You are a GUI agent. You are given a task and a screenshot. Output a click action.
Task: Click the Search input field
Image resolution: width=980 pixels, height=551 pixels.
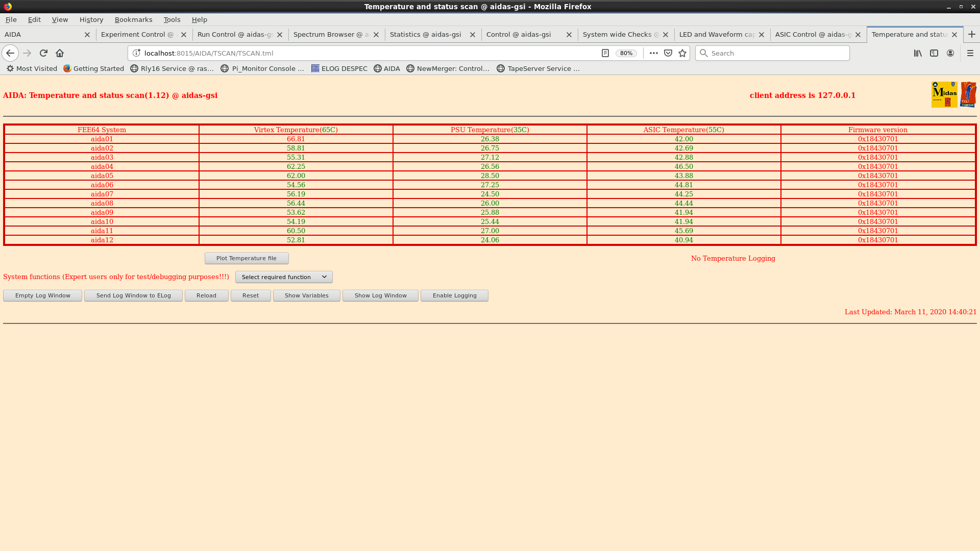[x=776, y=53]
